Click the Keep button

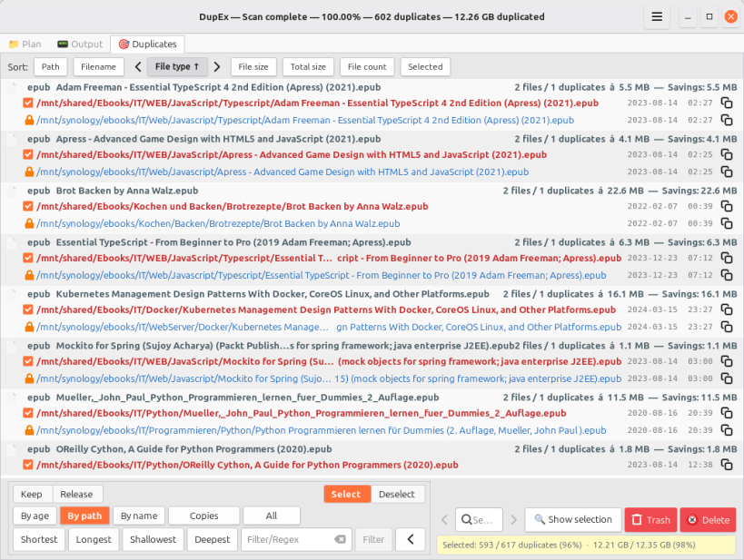[x=31, y=494]
